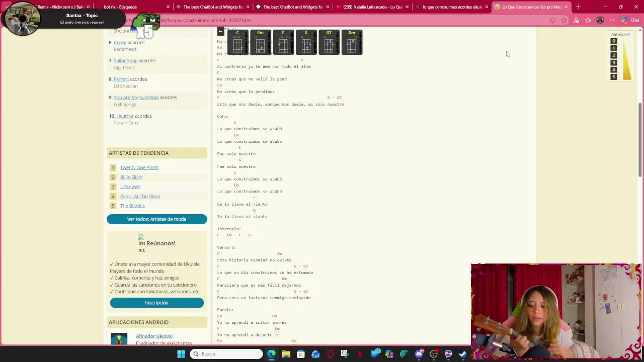Open Microsoft Store from the taskbar
Viewport: 644px width, 362px height.
pyautogui.click(x=300, y=354)
